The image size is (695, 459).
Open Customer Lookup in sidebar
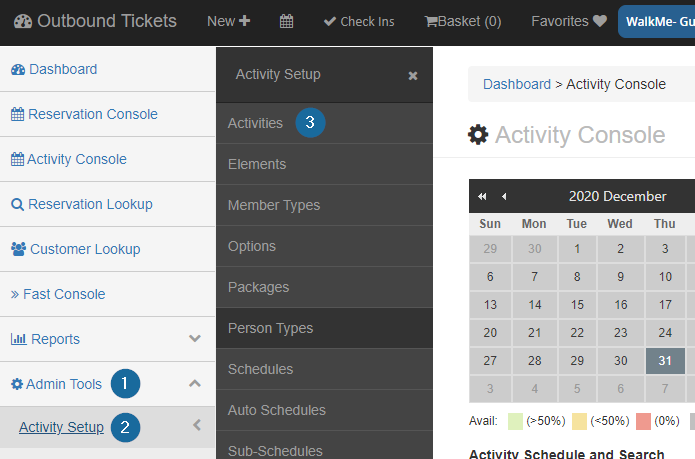[x=107, y=249]
